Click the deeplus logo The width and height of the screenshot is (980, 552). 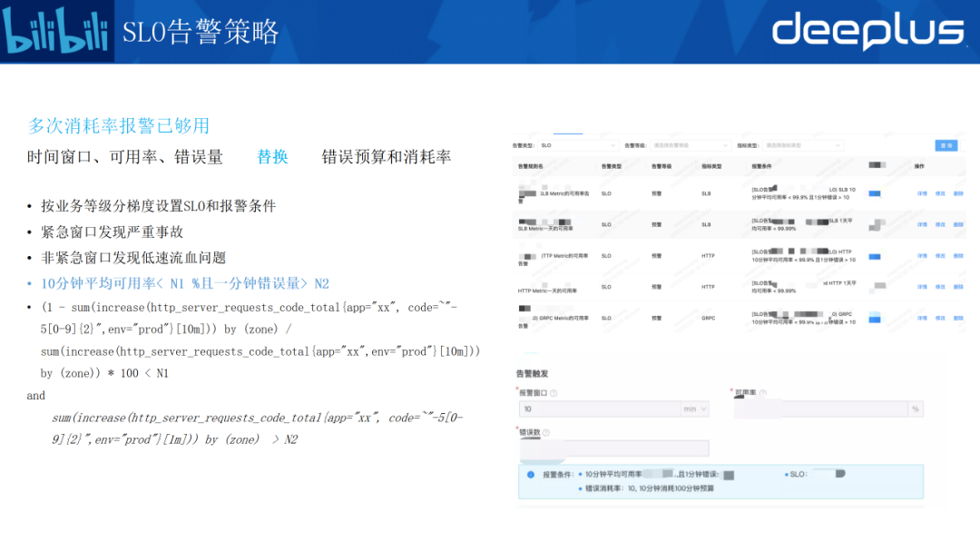(x=867, y=32)
